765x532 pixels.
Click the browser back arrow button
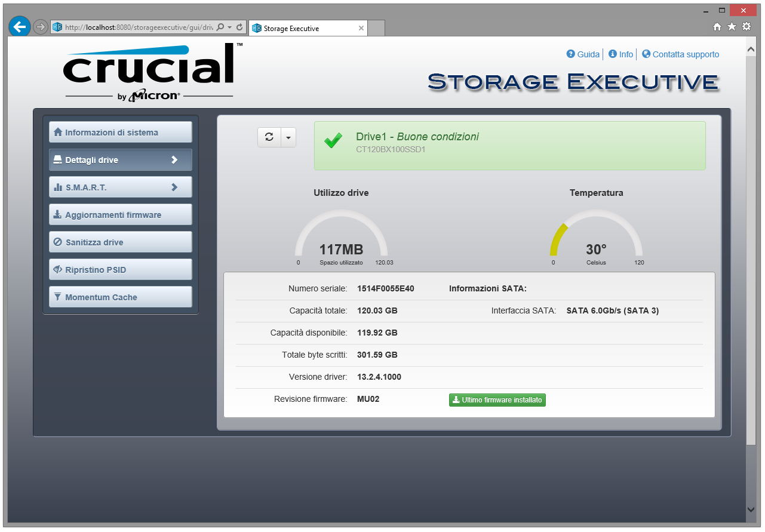click(20, 27)
